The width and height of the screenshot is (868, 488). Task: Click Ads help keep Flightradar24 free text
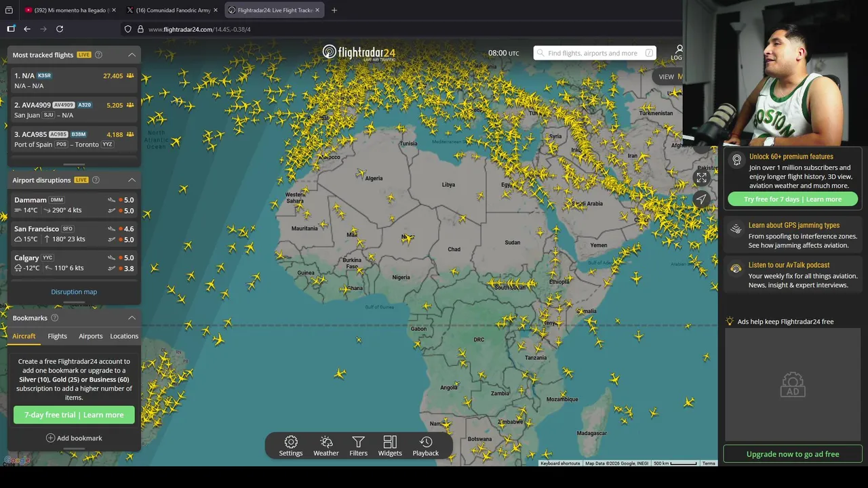pos(785,322)
